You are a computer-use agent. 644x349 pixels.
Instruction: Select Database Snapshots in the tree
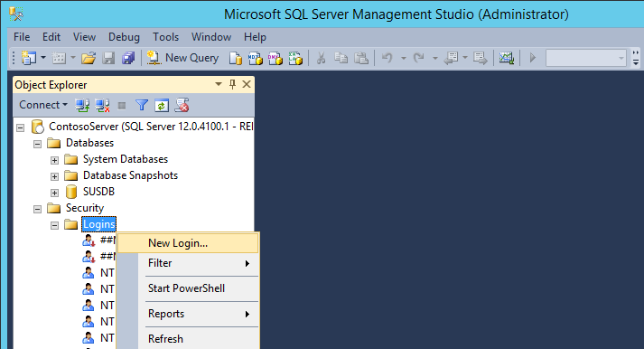click(130, 175)
